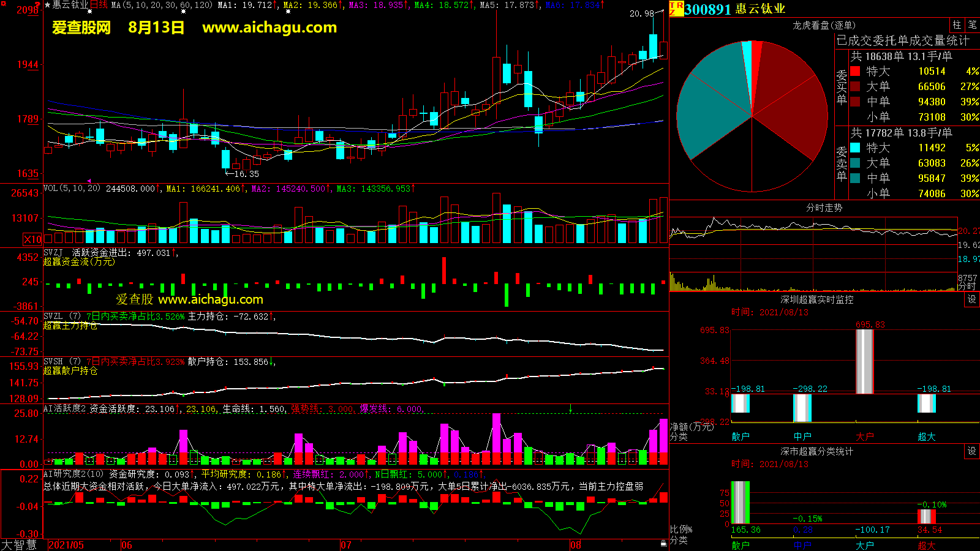Click the red question mark icon above the price axis
This screenshot has height=551, width=980.
click(39, 4)
